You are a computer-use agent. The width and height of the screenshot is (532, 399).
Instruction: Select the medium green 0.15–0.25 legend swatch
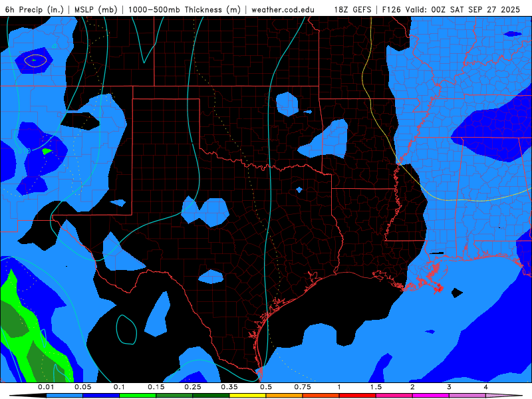174,396
